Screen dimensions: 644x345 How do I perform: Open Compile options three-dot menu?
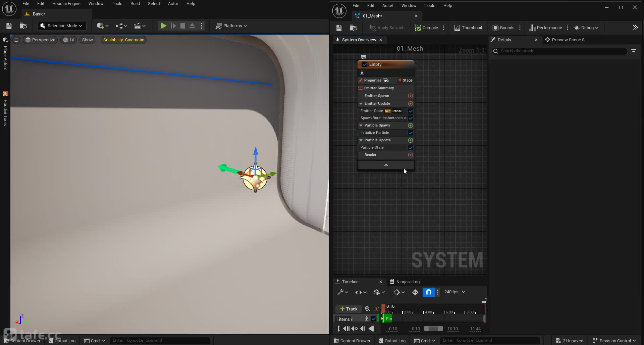[443, 28]
